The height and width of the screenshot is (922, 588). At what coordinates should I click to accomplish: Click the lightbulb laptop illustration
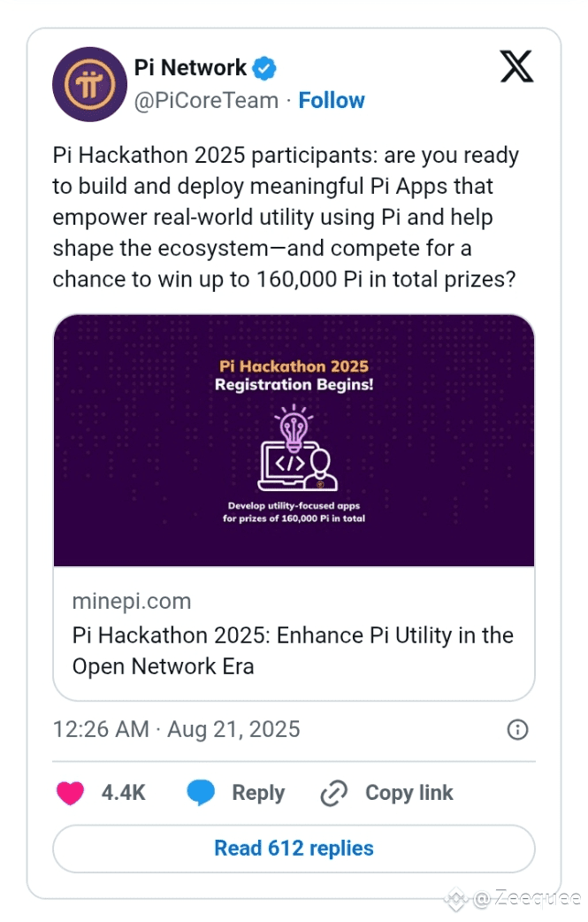(x=296, y=449)
